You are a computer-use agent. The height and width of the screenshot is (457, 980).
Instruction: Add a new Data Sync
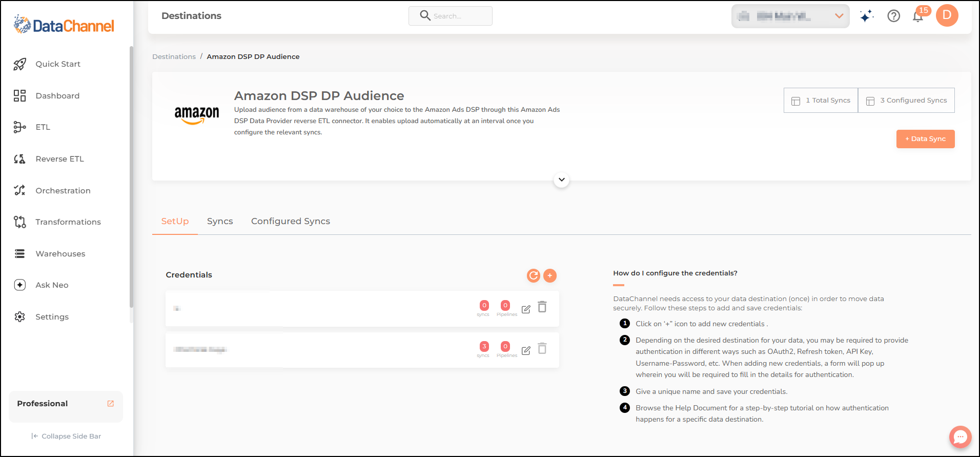(x=926, y=139)
